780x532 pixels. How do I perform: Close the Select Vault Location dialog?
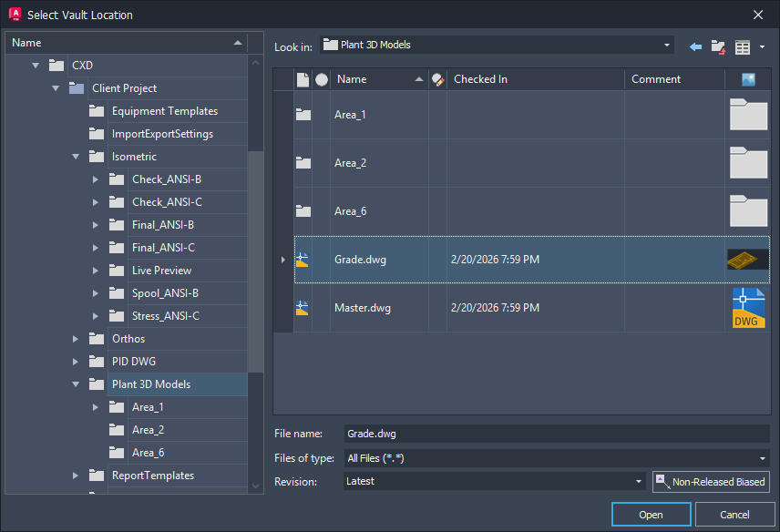pos(757,15)
